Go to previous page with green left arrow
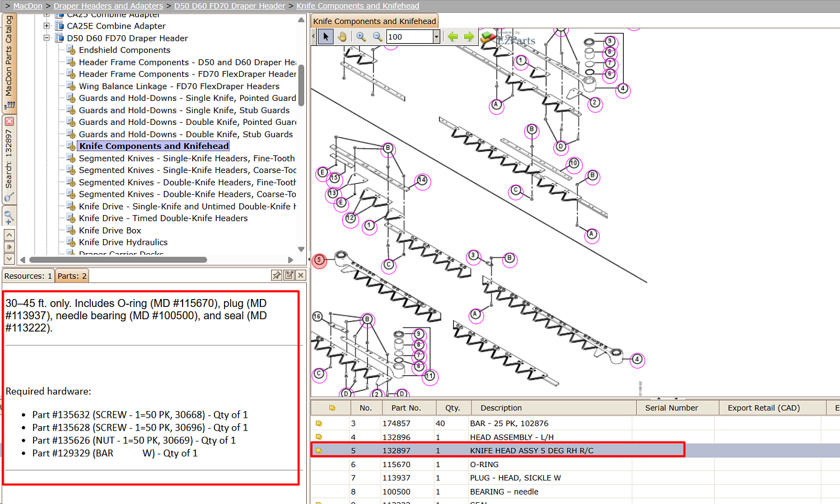 452,37
